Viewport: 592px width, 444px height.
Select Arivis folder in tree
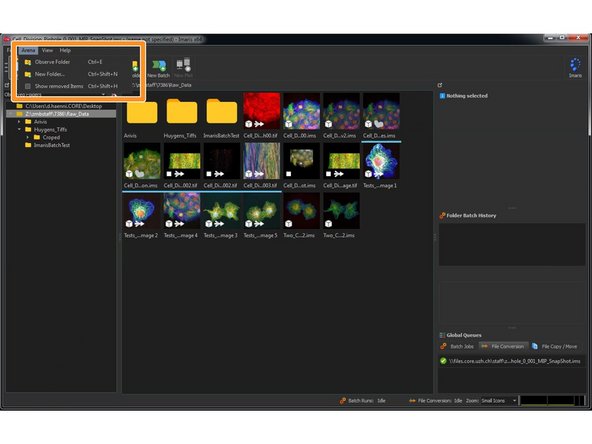click(x=40, y=122)
